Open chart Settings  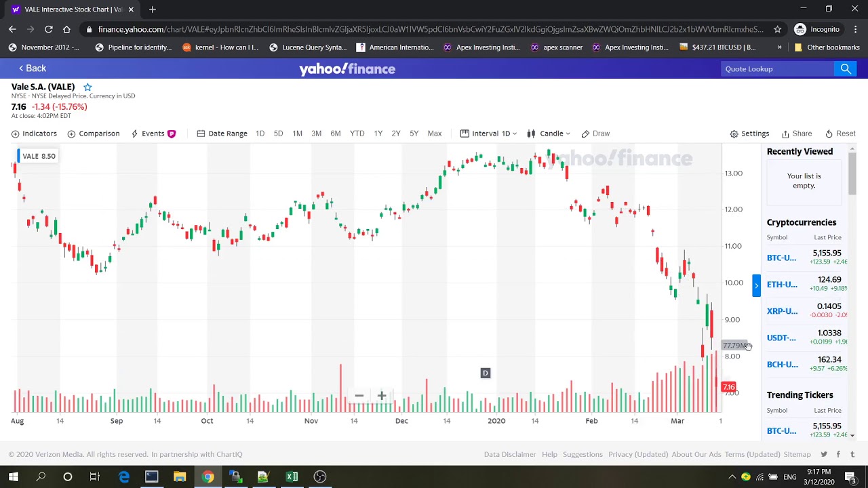749,134
